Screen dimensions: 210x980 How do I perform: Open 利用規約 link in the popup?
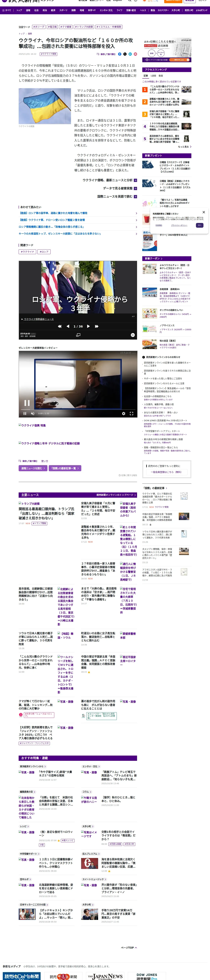[158, 225]
